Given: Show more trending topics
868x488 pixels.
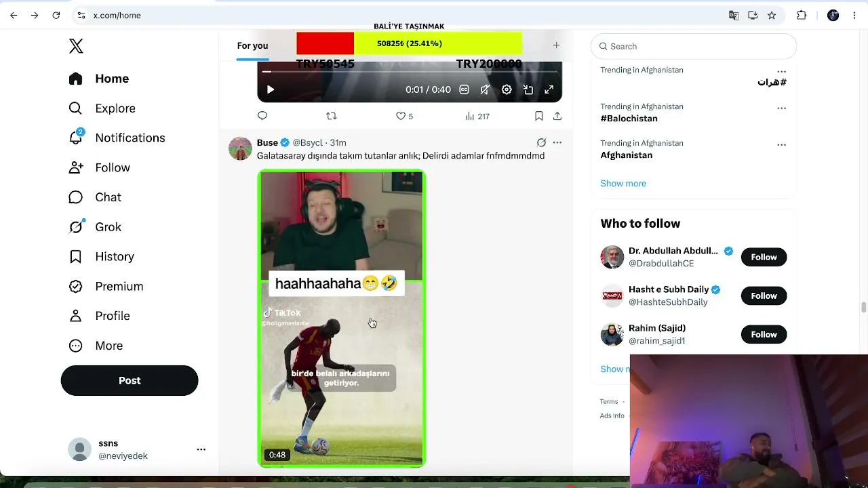Looking at the screenshot, I should pos(623,183).
